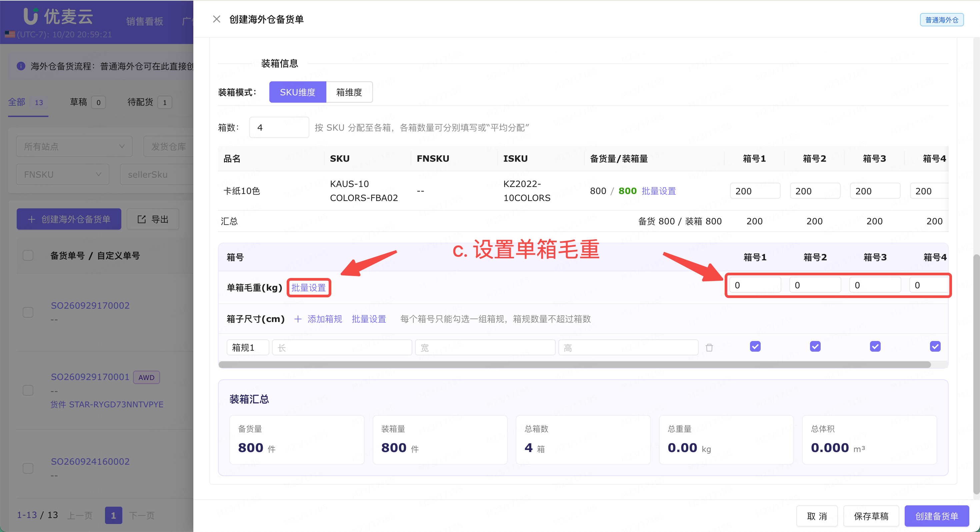This screenshot has height=532, width=980.
Task: Click the info icon beside 海外仓备货流程
Action: tap(21, 66)
